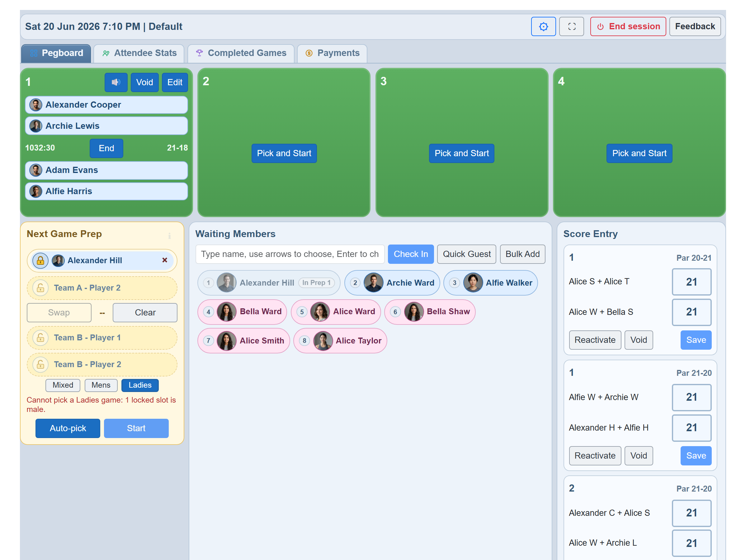Pick and Start on court 4
The width and height of the screenshot is (741, 560).
[x=639, y=153]
